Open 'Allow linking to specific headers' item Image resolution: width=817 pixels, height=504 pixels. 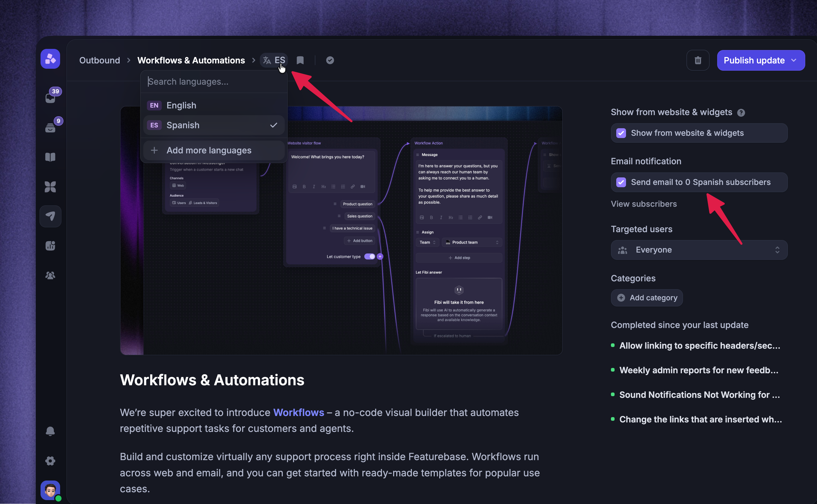700,346
